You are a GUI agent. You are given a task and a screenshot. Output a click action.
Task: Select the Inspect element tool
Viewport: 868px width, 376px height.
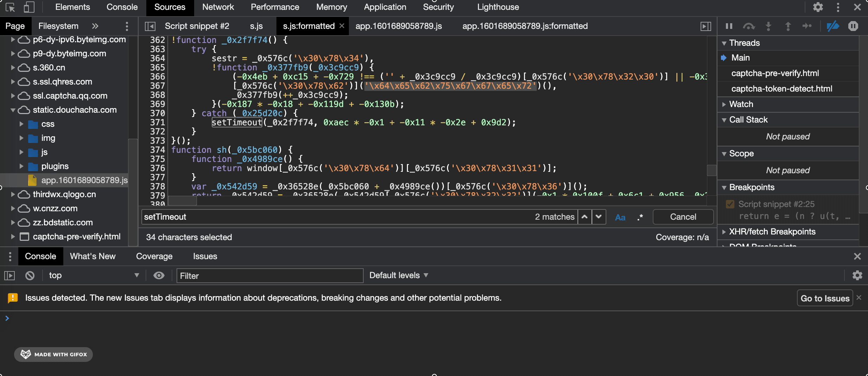pos(9,7)
